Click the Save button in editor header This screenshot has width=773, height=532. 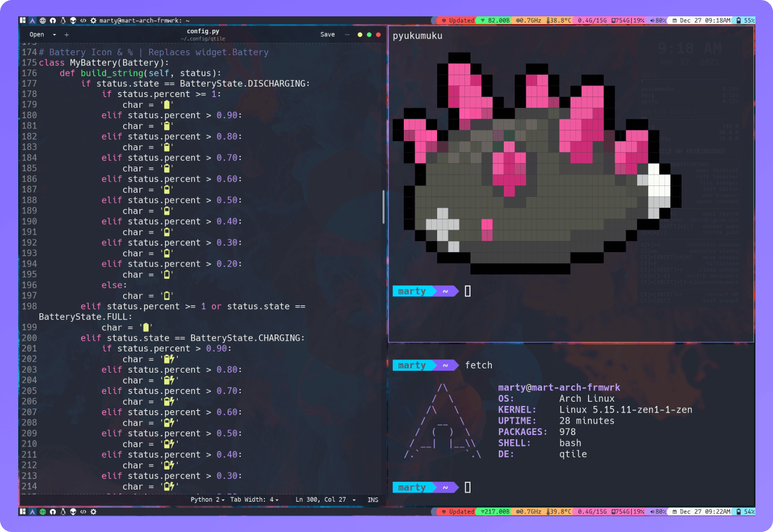327,35
